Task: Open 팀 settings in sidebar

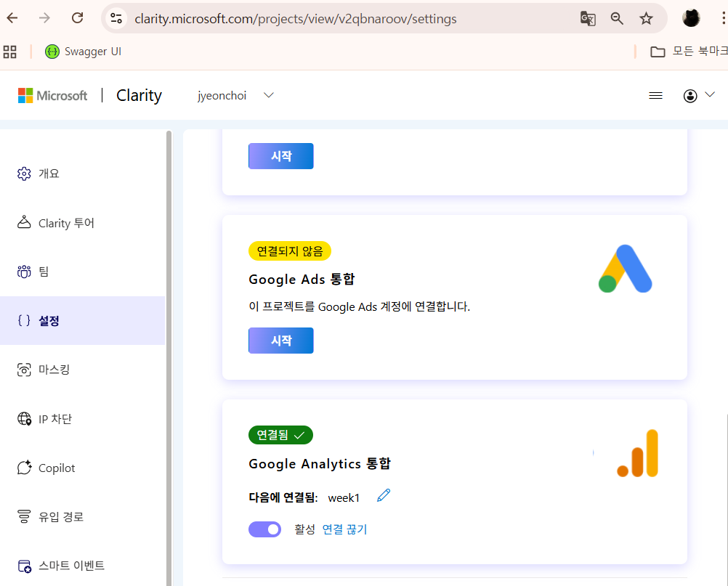Action: tap(83, 272)
